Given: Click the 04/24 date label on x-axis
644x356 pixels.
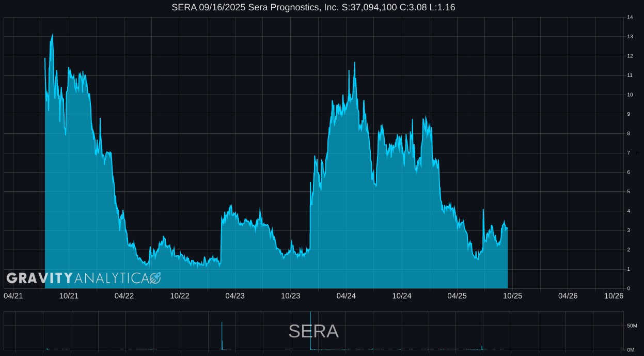Looking at the screenshot, I should pyautogui.click(x=346, y=296).
